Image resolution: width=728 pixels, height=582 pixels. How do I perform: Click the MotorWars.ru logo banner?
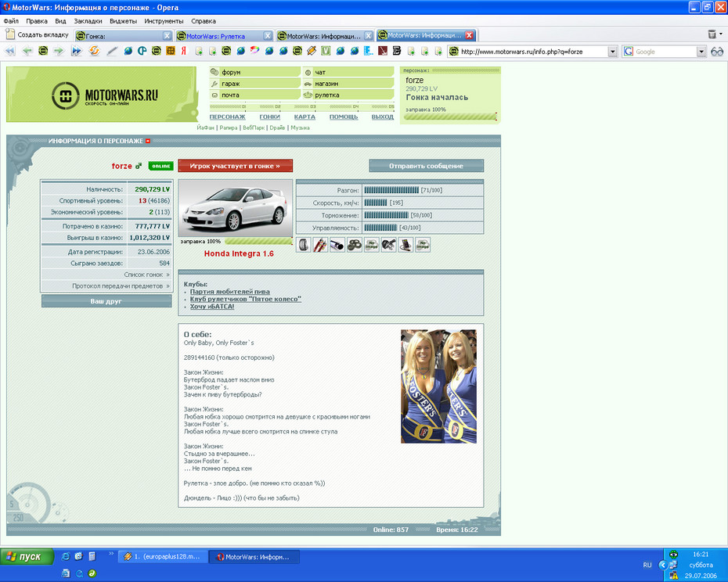[102, 94]
